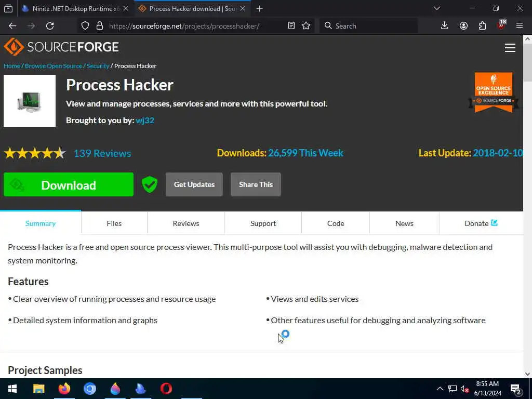The image size is (532, 399).
Task: Open the Reviews tab
Action: click(186, 223)
